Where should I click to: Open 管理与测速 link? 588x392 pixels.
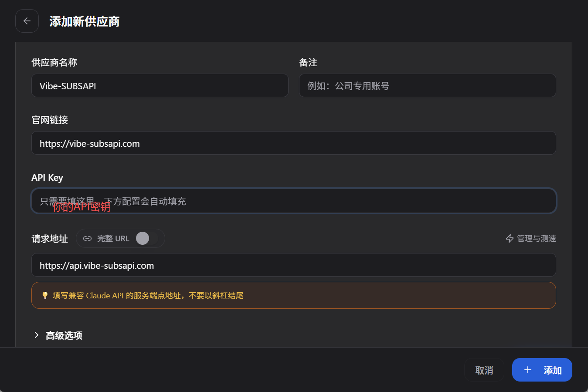point(531,239)
